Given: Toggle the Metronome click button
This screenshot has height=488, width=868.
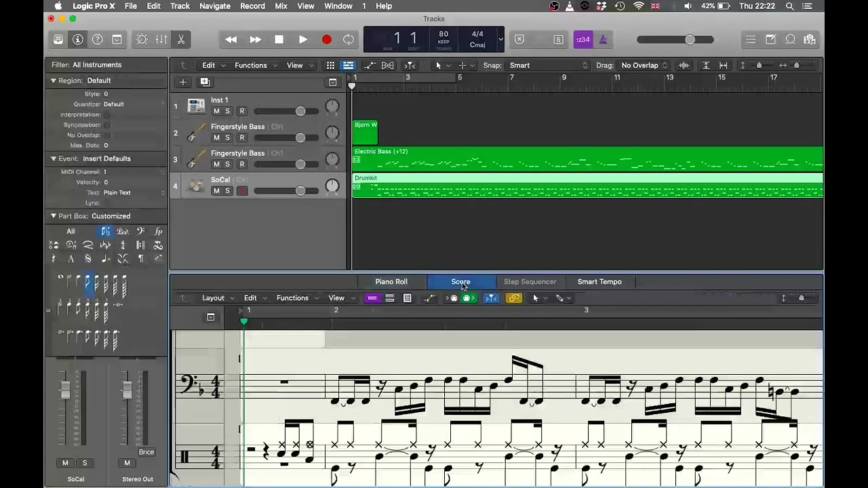Looking at the screenshot, I should [603, 39].
